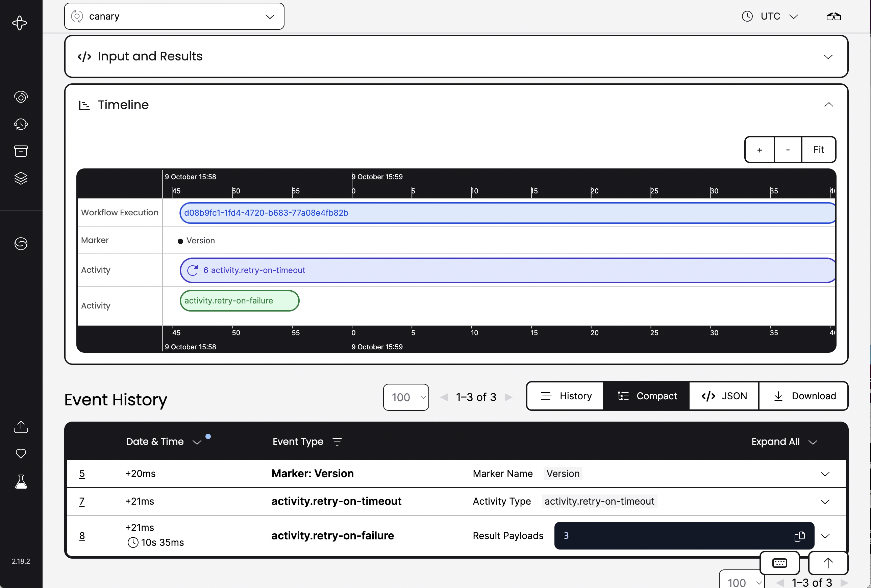Open the Schedules clock icon in sidebar
The image size is (871, 588).
point(21,124)
